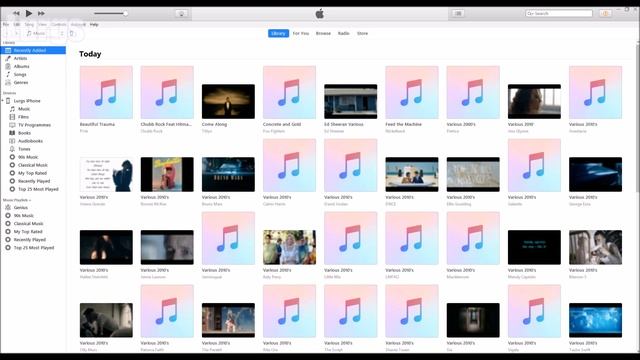Open 90s Music under Music Playlists
This screenshot has width=640, height=360.
coord(33,216)
